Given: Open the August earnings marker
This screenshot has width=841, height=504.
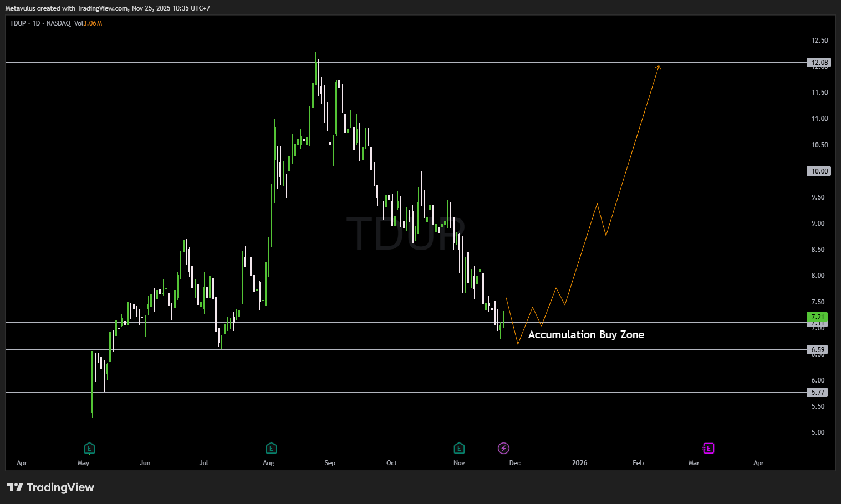Looking at the screenshot, I should click(x=271, y=448).
